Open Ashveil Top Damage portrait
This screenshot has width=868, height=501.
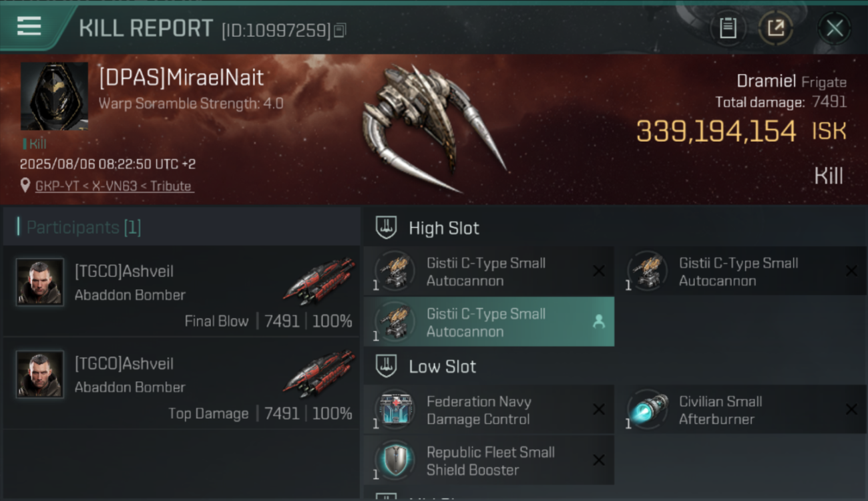click(40, 375)
